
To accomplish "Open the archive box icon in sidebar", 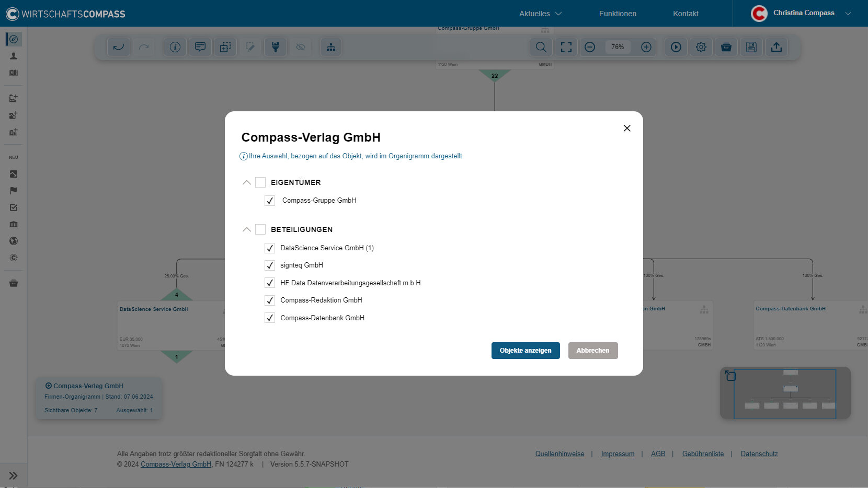I will [x=14, y=283].
